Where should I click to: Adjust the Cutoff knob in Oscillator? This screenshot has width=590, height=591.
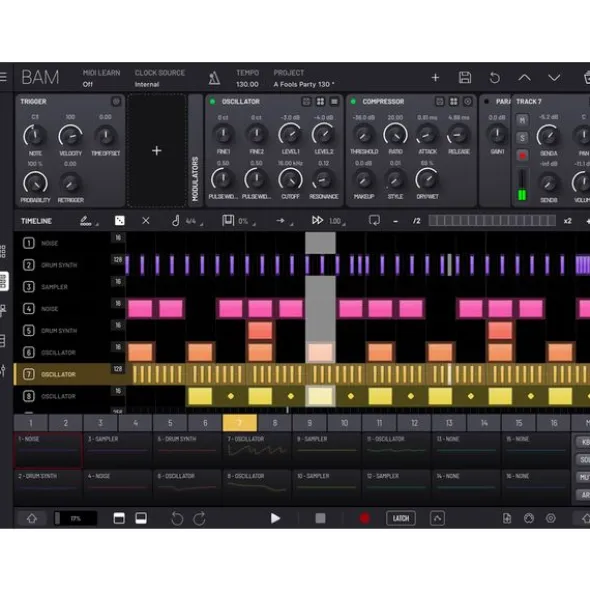(290, 179)
